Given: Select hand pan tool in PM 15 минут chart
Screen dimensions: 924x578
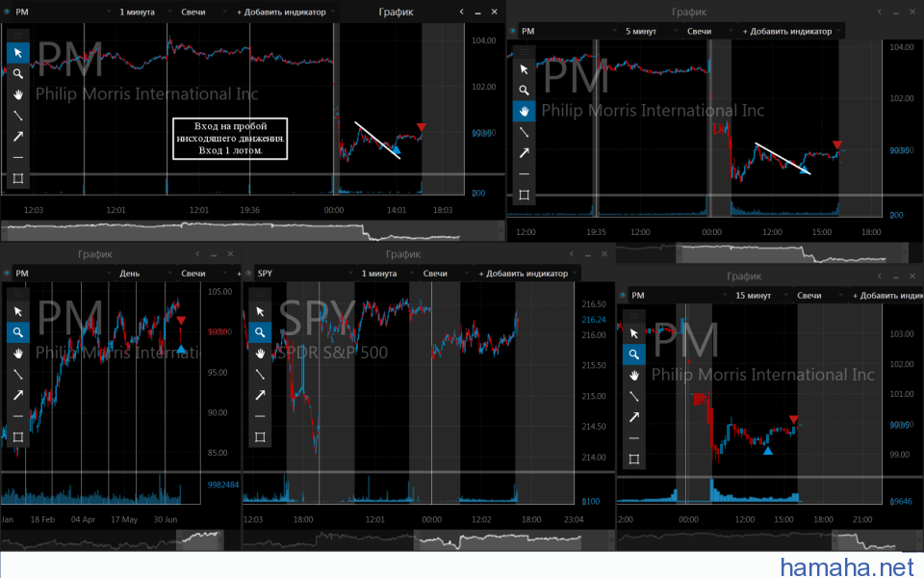Looking at the screenshot, I should tap(634, 376).
